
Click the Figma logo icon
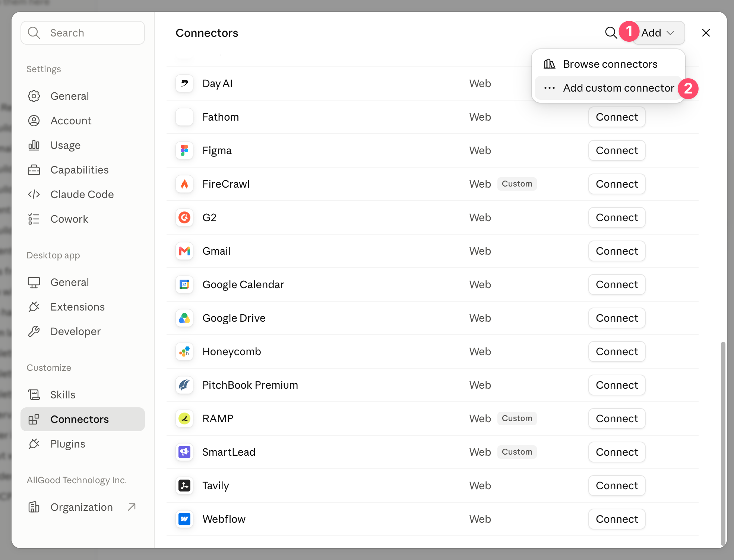(x=184, y=150)
